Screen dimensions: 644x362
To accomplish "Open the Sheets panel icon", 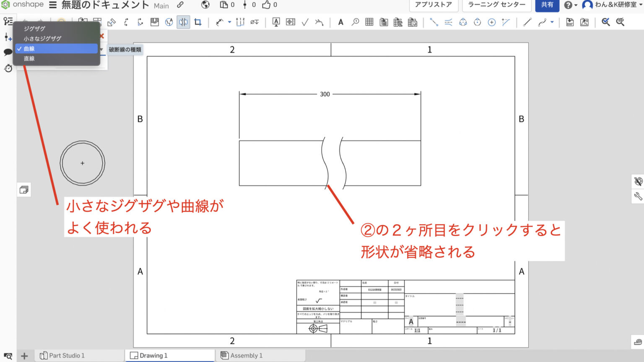I will pos(24,190).
